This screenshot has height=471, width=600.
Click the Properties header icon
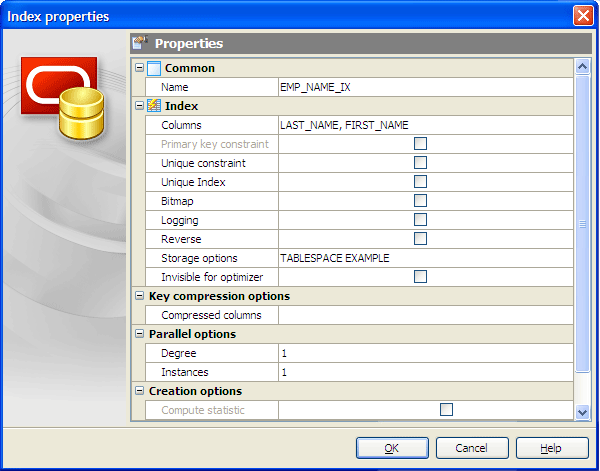click(x=140, y=43)
